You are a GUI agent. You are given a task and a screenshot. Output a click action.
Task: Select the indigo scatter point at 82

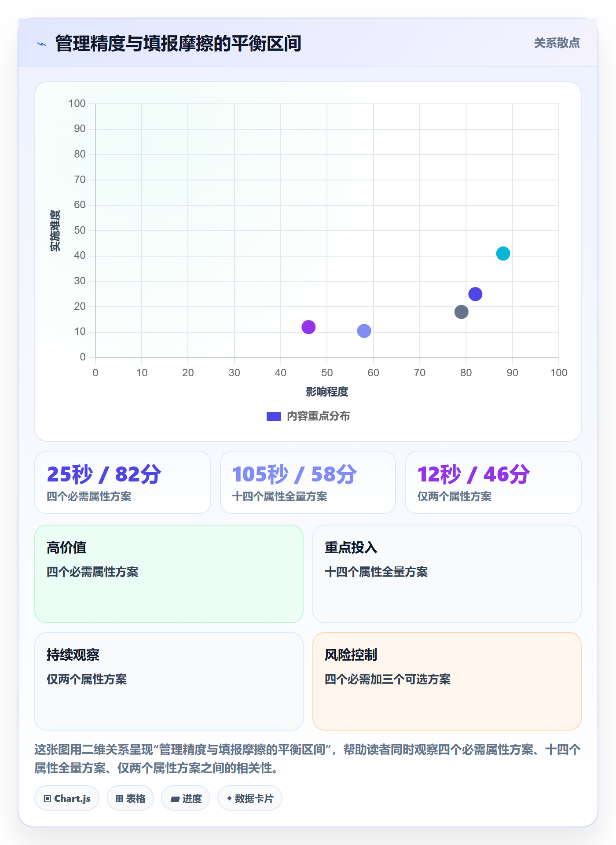(x=475, y=294)
